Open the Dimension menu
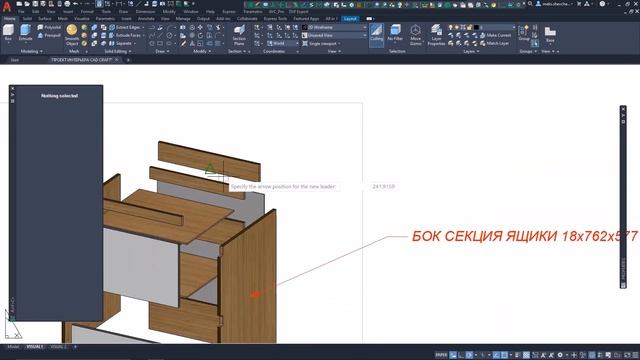 145,12
